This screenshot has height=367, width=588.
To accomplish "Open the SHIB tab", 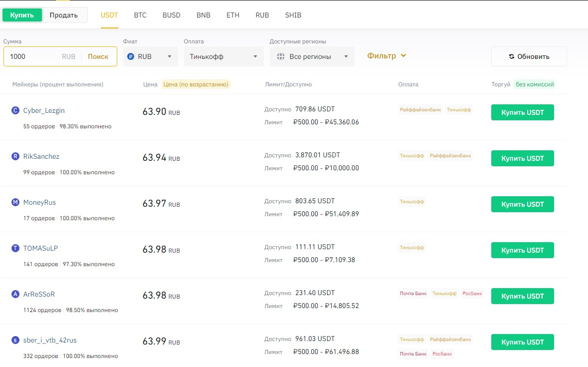I will 293,15.
